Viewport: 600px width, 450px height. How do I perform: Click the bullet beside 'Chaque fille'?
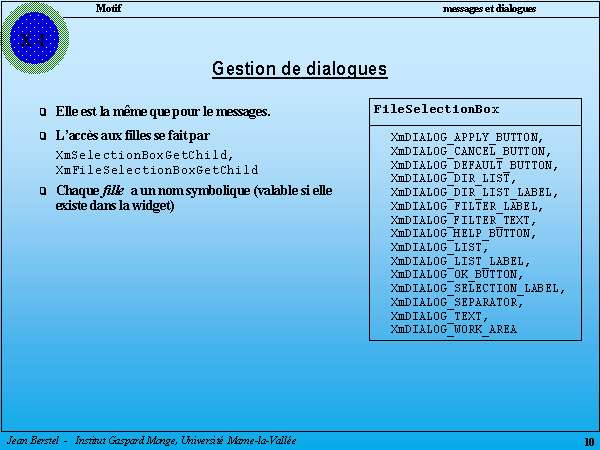(x=42, y=190)
